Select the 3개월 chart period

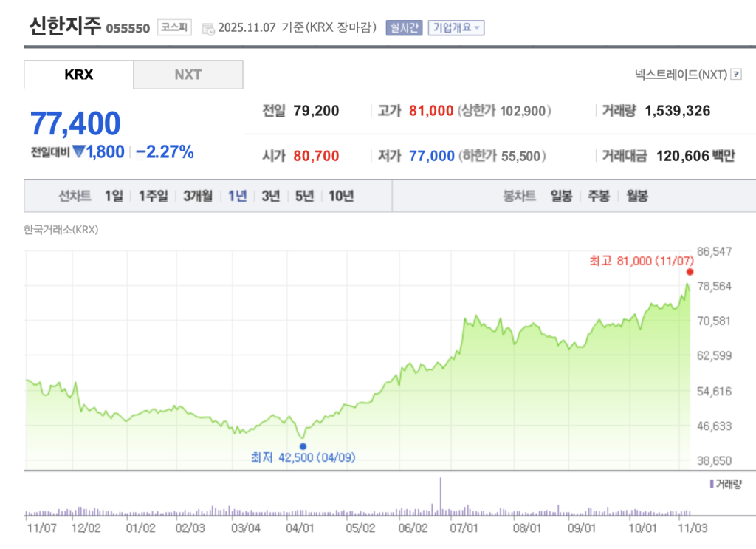(x=198, y=196)
